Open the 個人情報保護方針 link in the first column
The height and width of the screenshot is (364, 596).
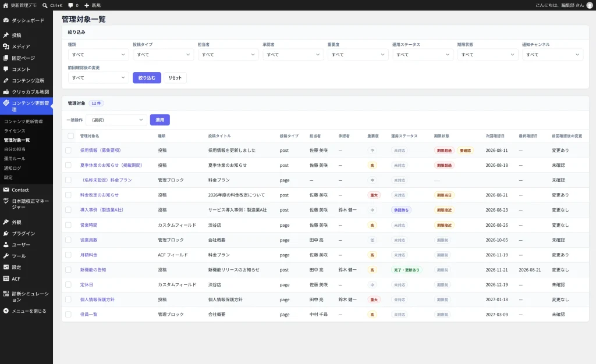[97, 299]
